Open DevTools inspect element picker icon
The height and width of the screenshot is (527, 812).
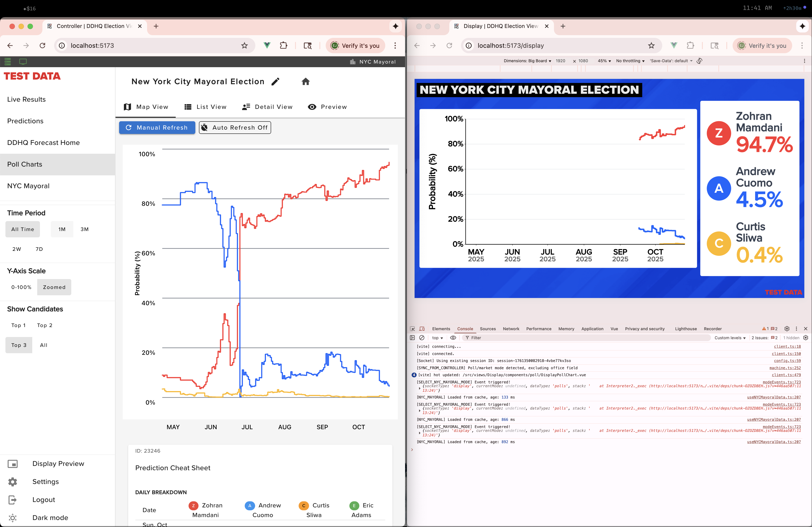point(412,329)
